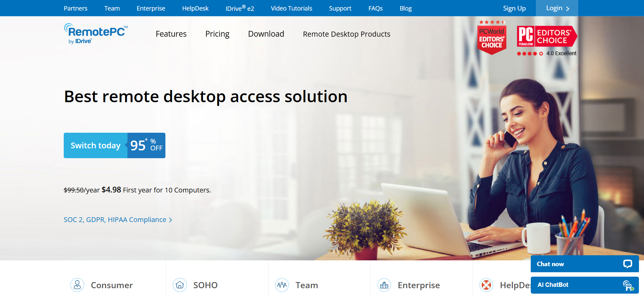Viewport: 644px width, 296px height.
Task: Click the Chat now speech bubble icon
Action: 628,264
